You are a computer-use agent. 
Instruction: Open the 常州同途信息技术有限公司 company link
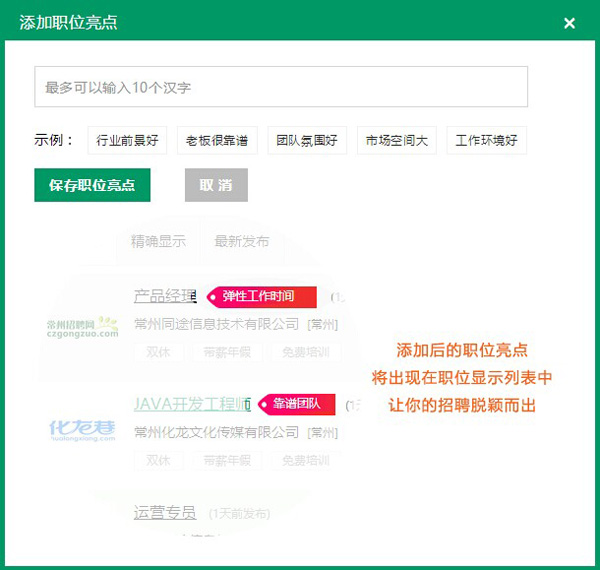coord(216,324)
